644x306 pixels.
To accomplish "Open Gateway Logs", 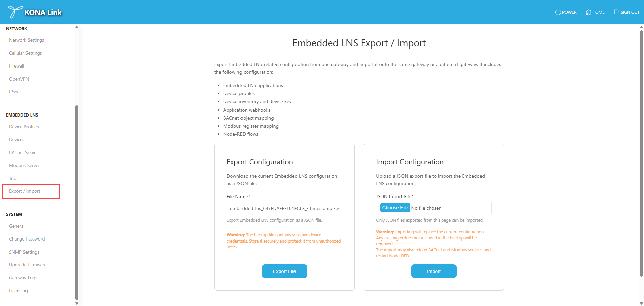I will [x=23, y=278].
